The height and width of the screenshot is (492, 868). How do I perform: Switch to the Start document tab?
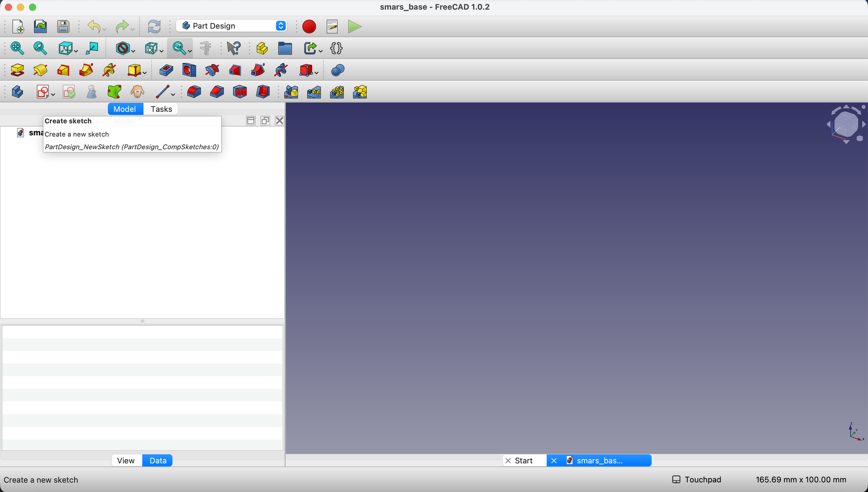(524, 460)
